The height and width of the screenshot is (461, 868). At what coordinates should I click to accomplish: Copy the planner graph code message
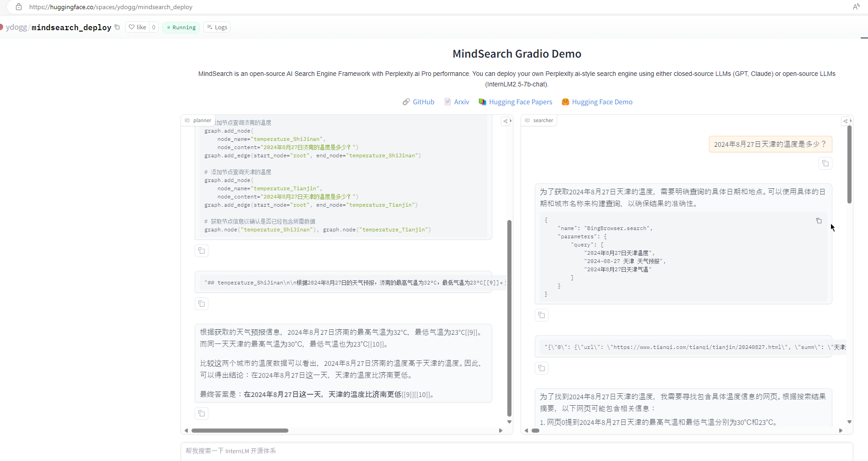pyautogui.click(x=202, y=251)
